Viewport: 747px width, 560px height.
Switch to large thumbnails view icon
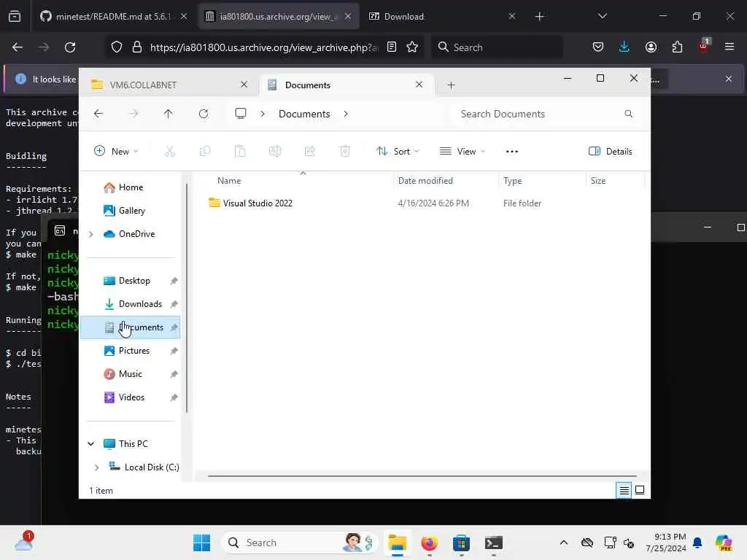pyautogui.click(x=640, y=490)
